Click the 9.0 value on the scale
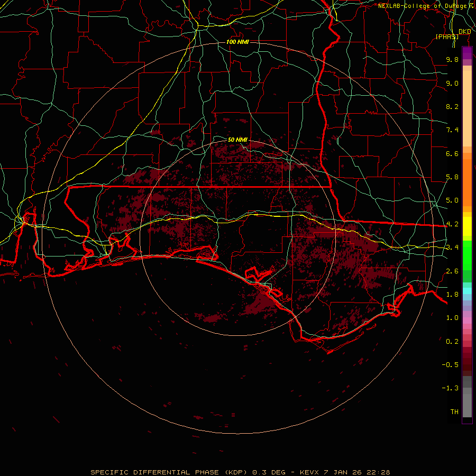 click(x=452, y=83)
